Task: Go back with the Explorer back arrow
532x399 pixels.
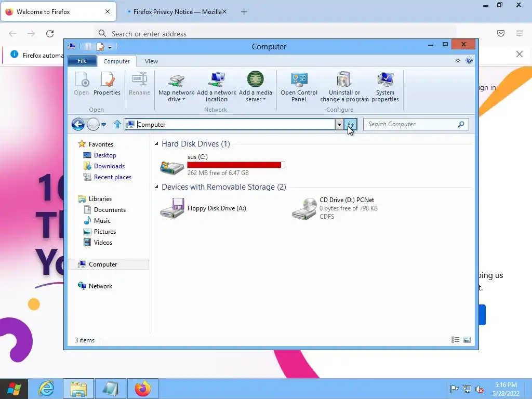Action: pyautogui.click(x=78, y=125)
